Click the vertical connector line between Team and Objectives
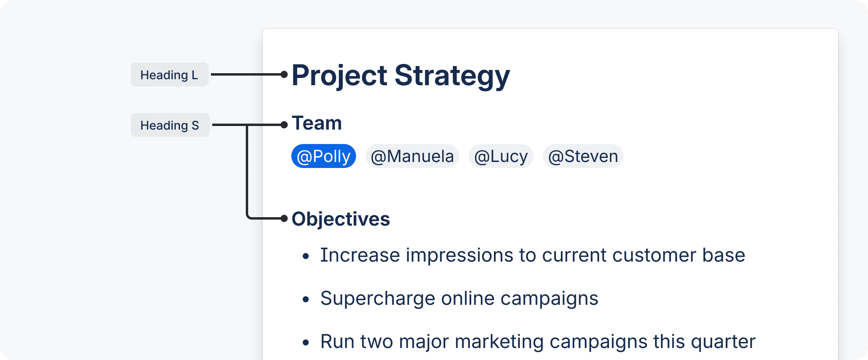The width and height of the screenshot is (868, 360). [x=247, y=172]
